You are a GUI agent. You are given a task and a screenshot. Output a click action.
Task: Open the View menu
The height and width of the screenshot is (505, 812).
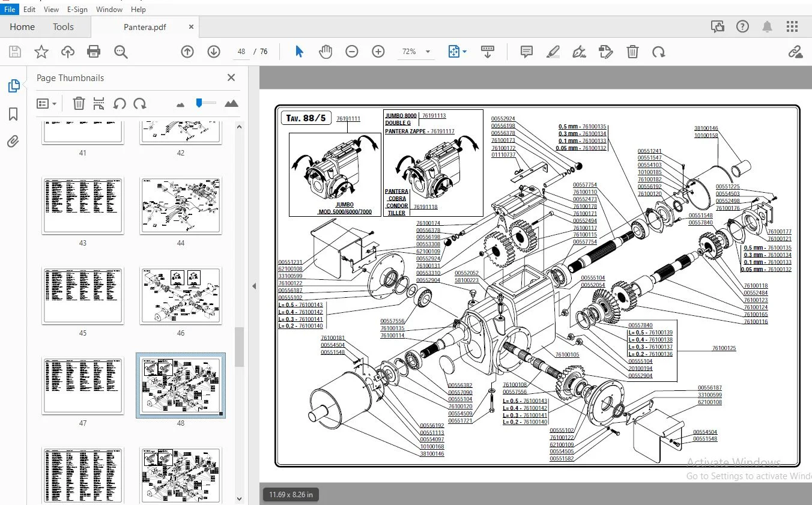click(x=52, y=9)
